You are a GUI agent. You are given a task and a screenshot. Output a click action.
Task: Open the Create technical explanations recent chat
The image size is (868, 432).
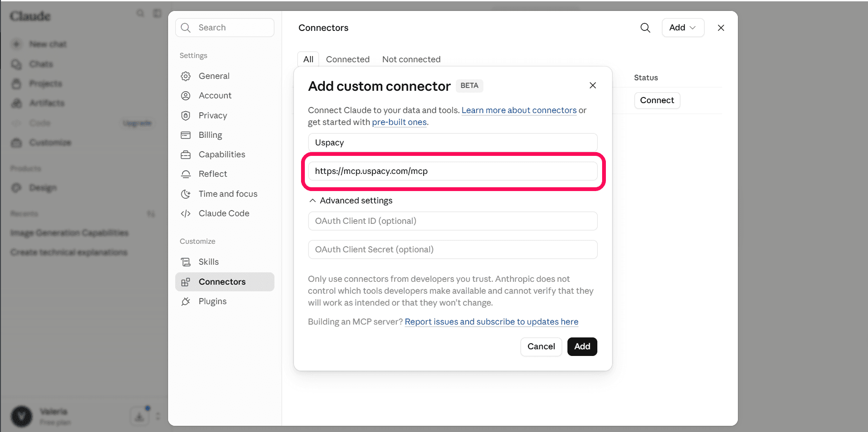click(69, 252)
